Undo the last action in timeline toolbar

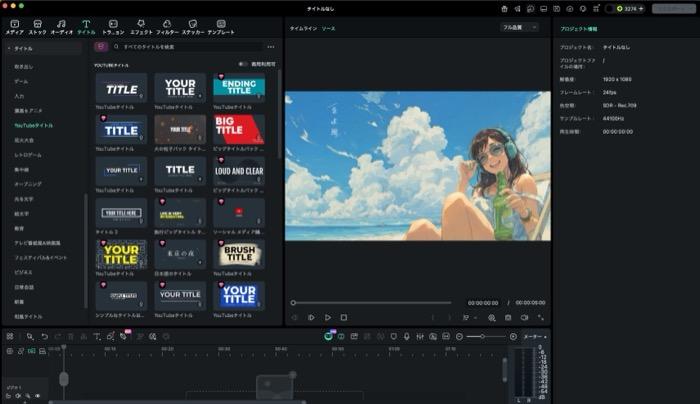pos(44,336)
